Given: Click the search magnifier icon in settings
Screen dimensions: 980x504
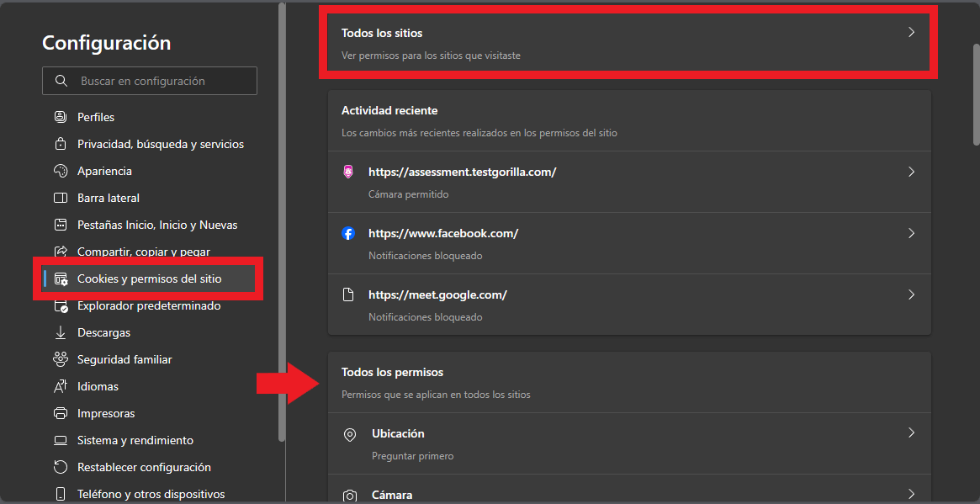Looking at the screenshot, I should (x=61, y=81).
